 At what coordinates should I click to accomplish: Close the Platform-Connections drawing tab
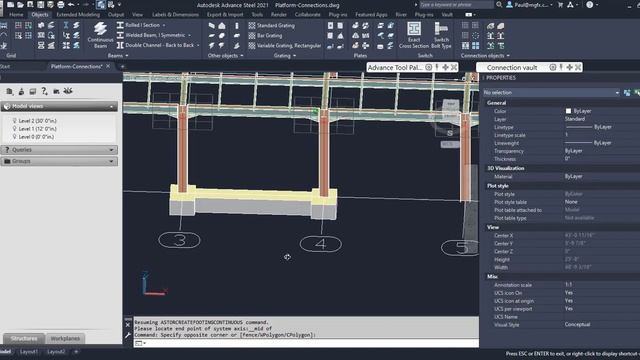coord(108,66)
